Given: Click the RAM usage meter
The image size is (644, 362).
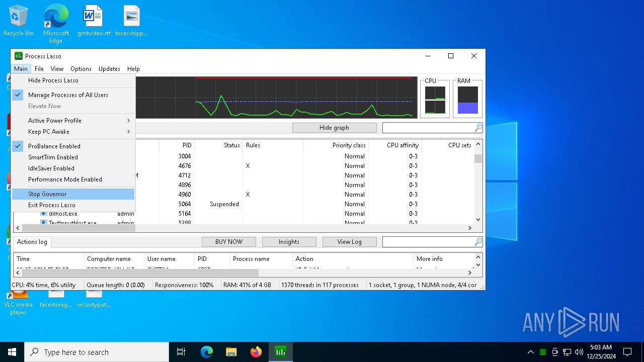Looking at the screenshot, I should coord(468,100).
